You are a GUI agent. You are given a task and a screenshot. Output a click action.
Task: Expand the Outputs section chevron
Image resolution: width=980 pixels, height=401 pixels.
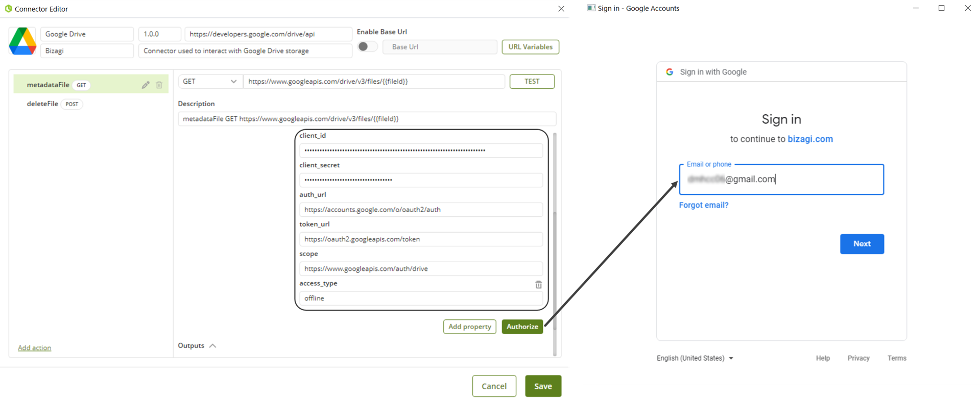pyautogui.click(x=213, y=346)
